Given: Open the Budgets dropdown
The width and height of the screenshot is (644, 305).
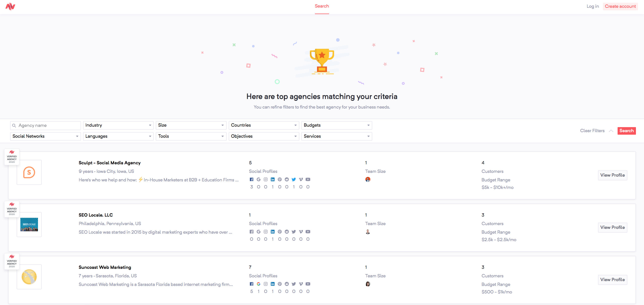Looking at the screenshot, I should coord(336,125).
